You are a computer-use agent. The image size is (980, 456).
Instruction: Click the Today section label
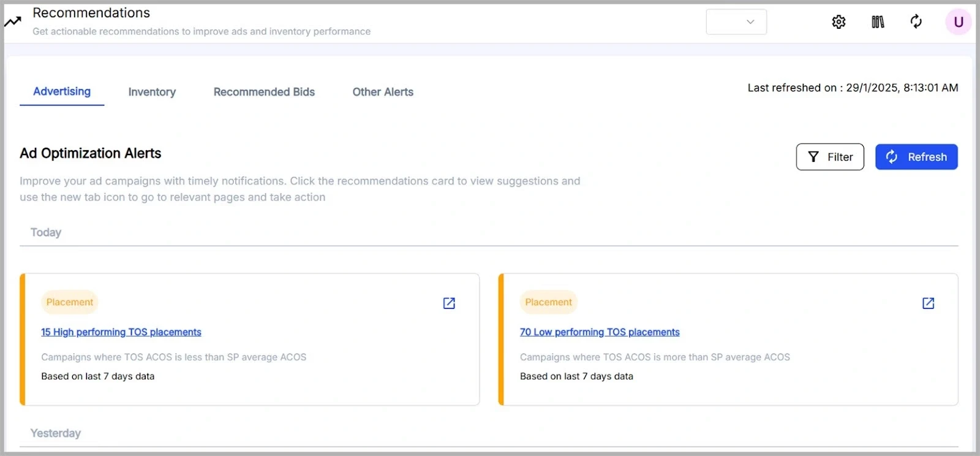pyautogui.click(x=46, y=232)
